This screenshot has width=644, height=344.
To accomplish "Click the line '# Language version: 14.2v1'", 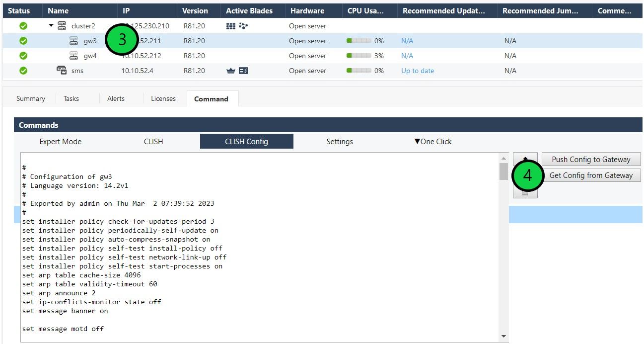I will pos(75,185).
